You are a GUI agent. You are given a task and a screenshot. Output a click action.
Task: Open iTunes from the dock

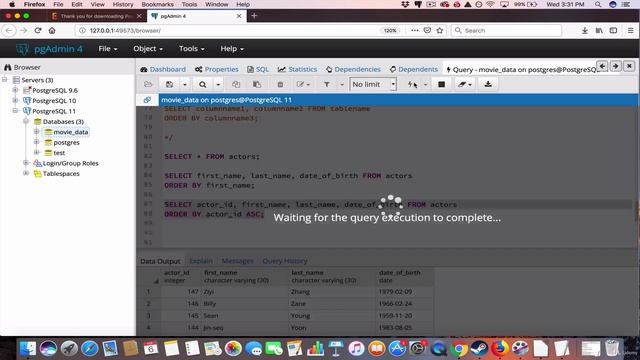356,349
